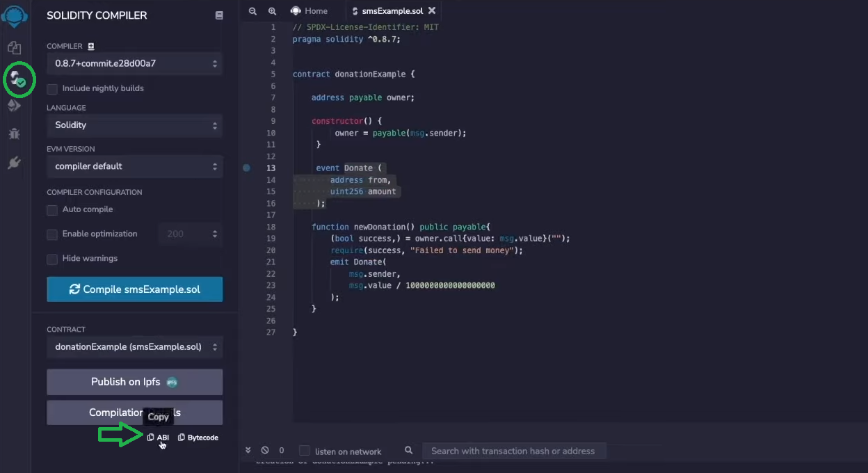Click the terminal search magnifier icon
The height and width of the screenshot is (473, 868).
(409, 451)
